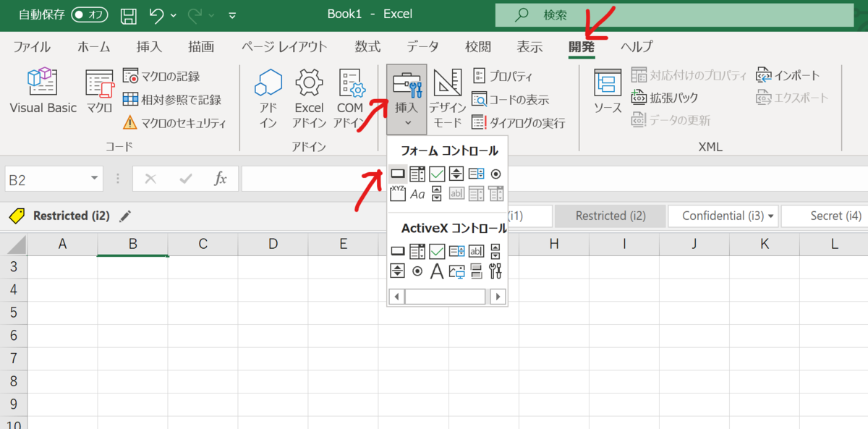
Task: Select Form Control check box icon
Action: (x=436, y=174)
